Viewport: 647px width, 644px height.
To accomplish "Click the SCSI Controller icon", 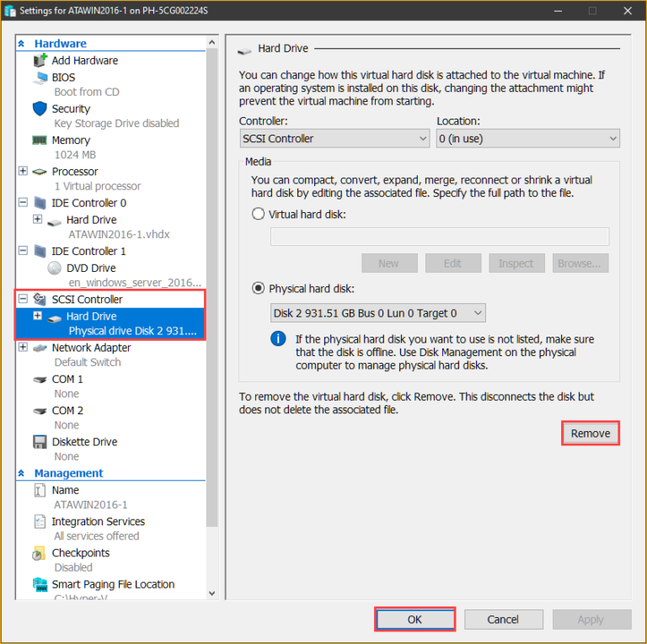I will coord(40,299).
